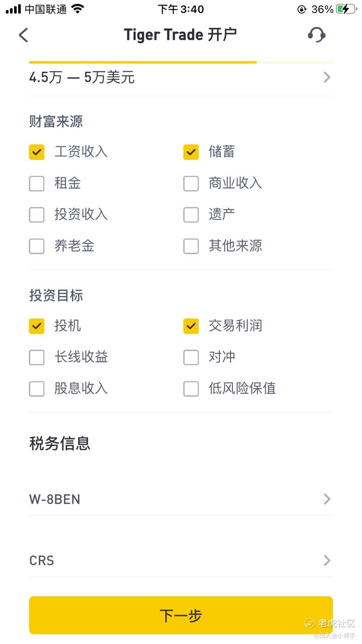362x644 pixels.
Task: Expand the 4.5万—5万美元 selector chevron
Action: pyautogui.click(x=327, y=77)
